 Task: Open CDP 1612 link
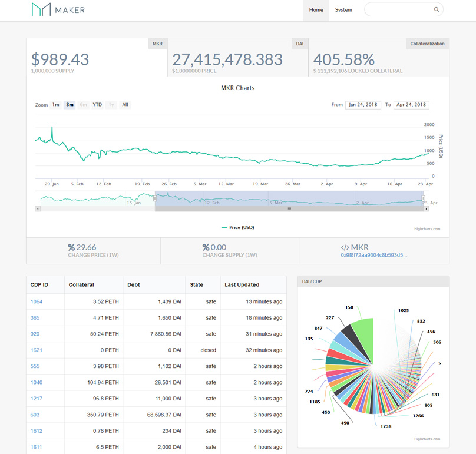point(37,430)
